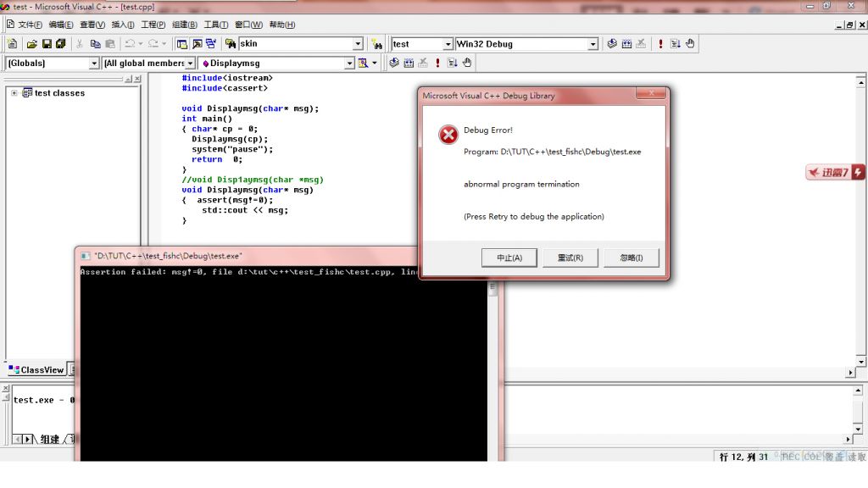Open the 组建(B) menu
Screen dimensions: 868x488
click(x=184, y=25)
